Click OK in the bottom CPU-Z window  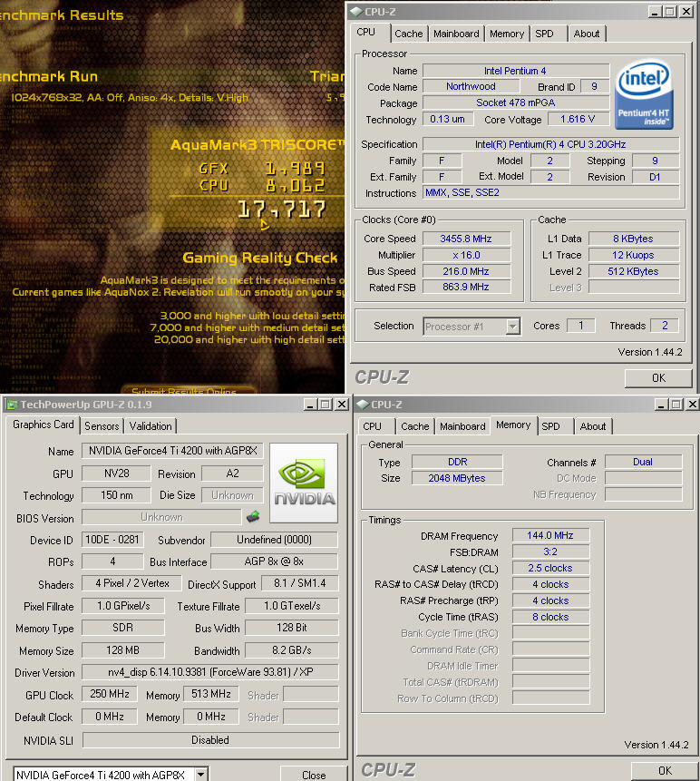[665, 771]
